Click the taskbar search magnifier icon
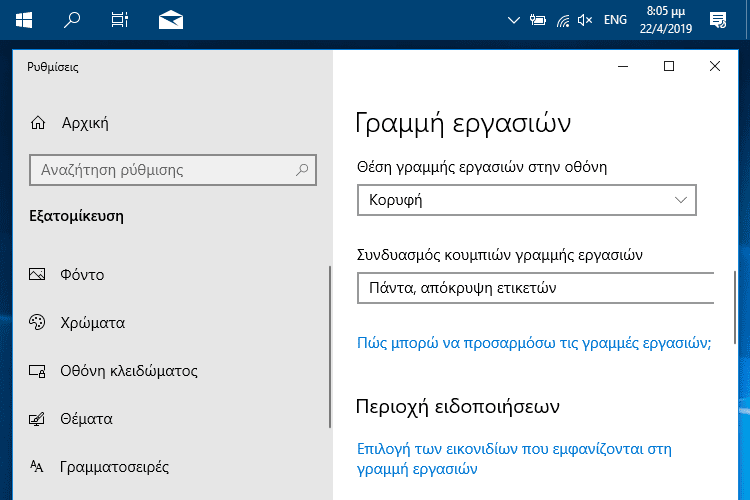The height and width of the screenshot is (500, 750). 72,20
